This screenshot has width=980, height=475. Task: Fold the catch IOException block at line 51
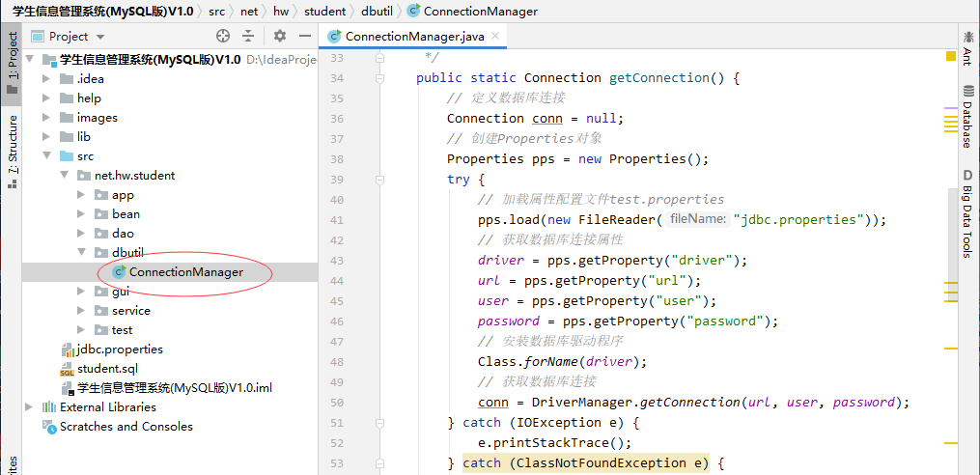pos(379,423)
